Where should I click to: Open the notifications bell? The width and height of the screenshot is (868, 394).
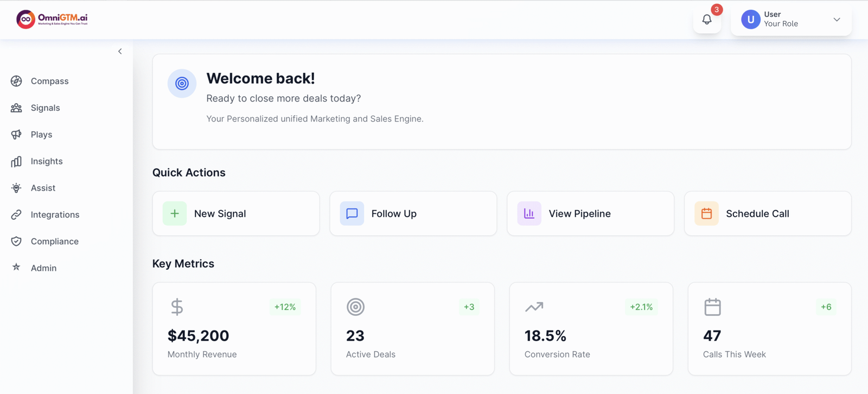[707, 20]
